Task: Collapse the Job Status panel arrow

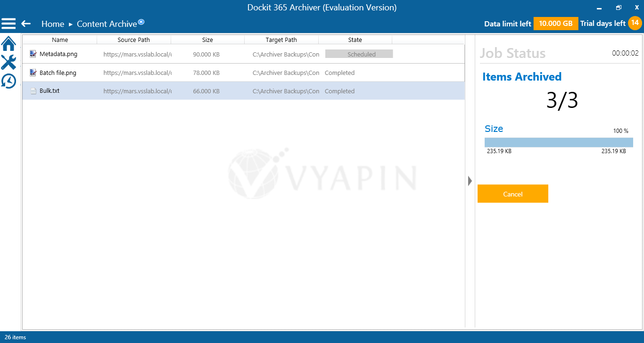Action: (470, 181)
